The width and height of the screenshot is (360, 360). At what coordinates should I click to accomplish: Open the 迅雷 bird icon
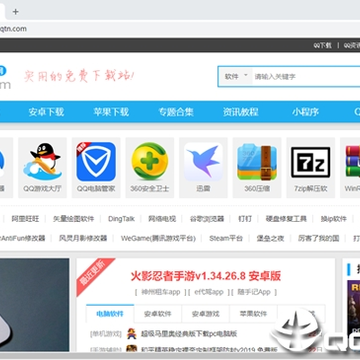tap(203, 162)
